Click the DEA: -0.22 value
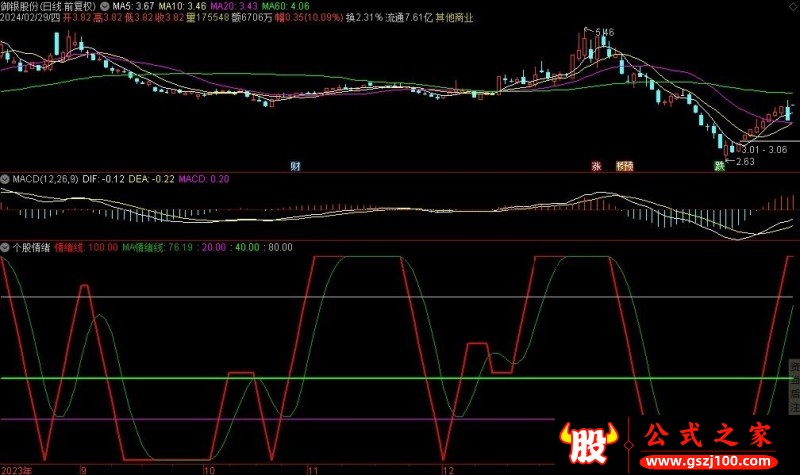This screenshot has width=800, height=475. click(152, 179)
